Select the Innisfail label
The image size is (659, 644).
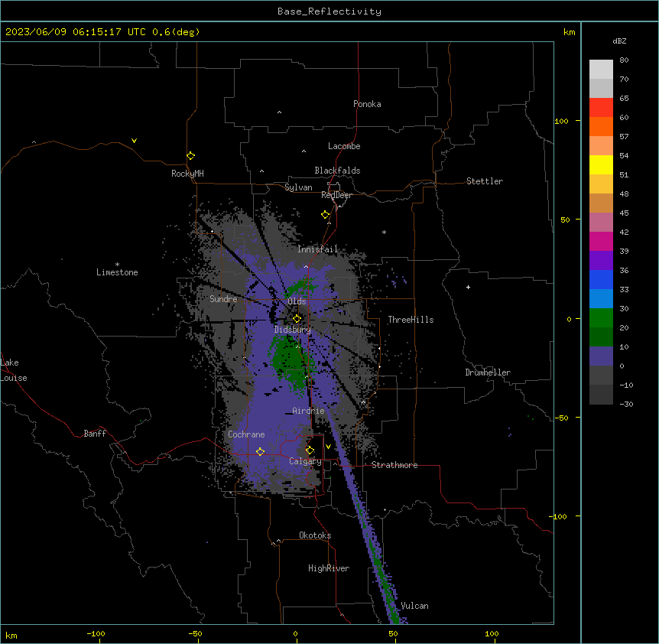(x=317, y=249)
